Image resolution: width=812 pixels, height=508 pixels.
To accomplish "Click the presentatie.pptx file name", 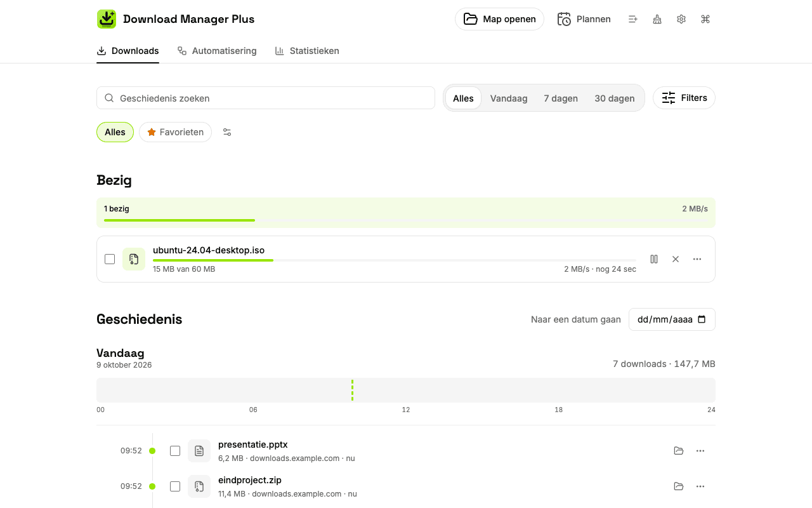I will (253, 444).
